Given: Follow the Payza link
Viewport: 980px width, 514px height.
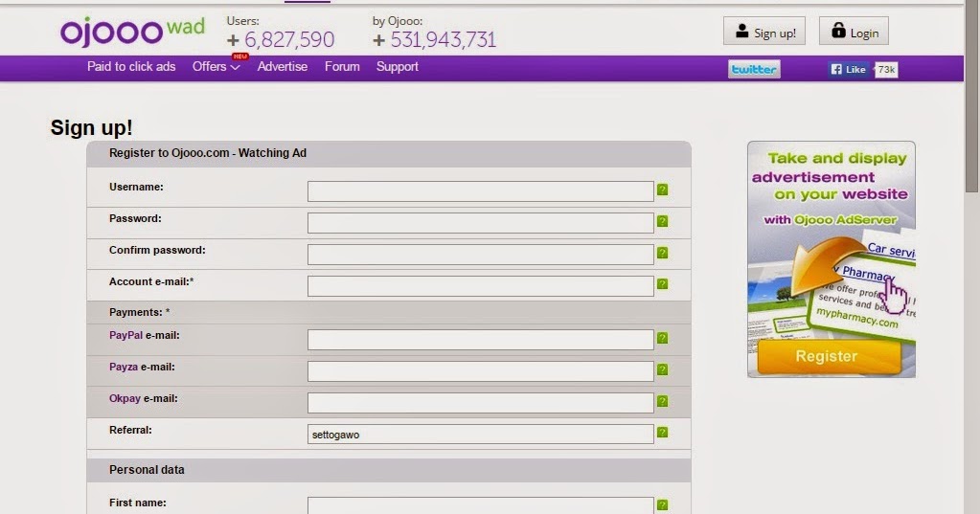Looking at the screenshot, I should coord(124,368).
